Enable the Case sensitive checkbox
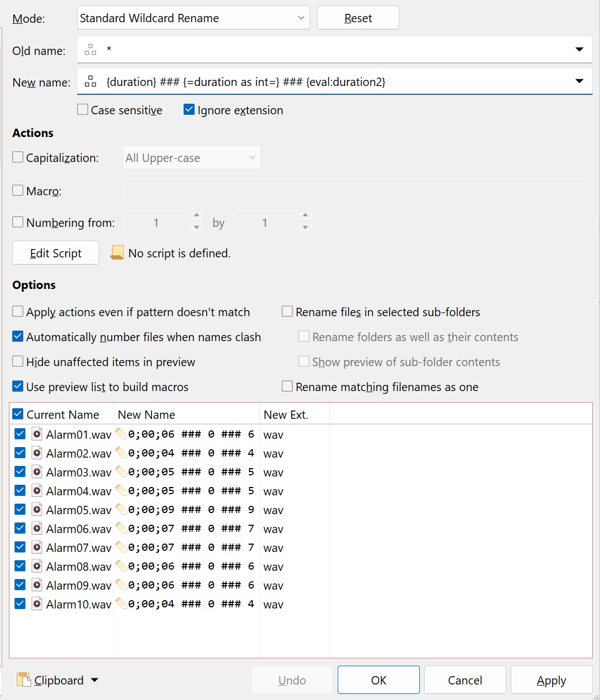The width and height of the screenshot is (600, 700). (83, 110)
